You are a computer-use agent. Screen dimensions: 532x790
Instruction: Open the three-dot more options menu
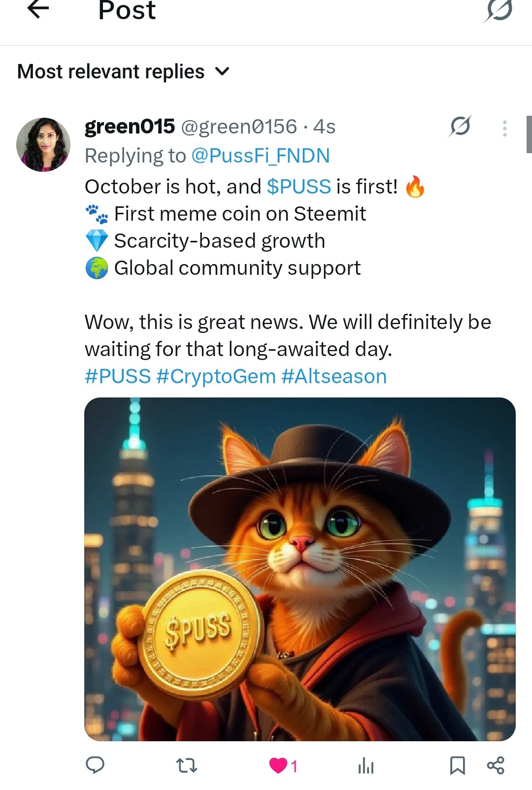pyautogui.click(x=504, y=128)
